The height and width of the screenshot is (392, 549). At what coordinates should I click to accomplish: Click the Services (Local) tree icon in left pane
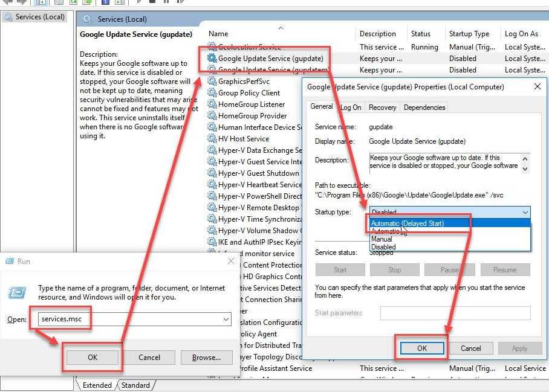coord(8,17)
